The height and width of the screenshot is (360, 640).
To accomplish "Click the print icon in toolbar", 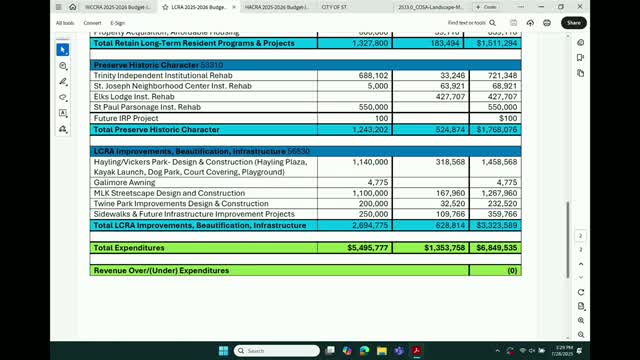I will tap(547, 23).
